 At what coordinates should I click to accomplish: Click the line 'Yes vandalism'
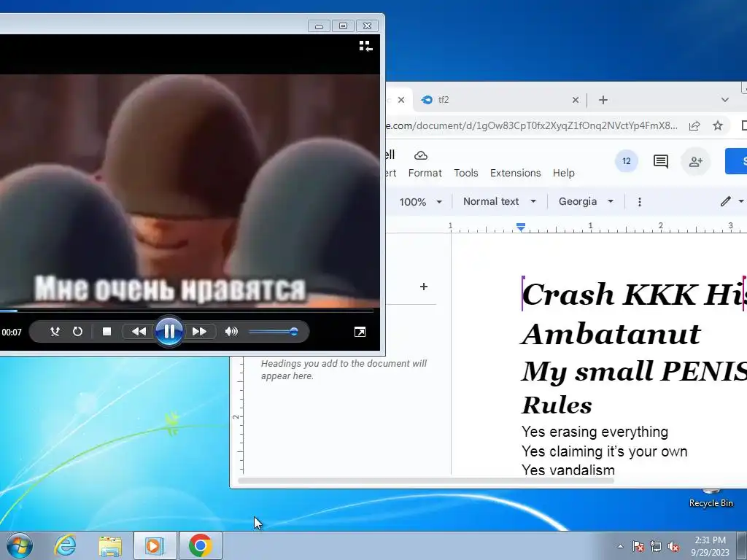click(568, 470)
